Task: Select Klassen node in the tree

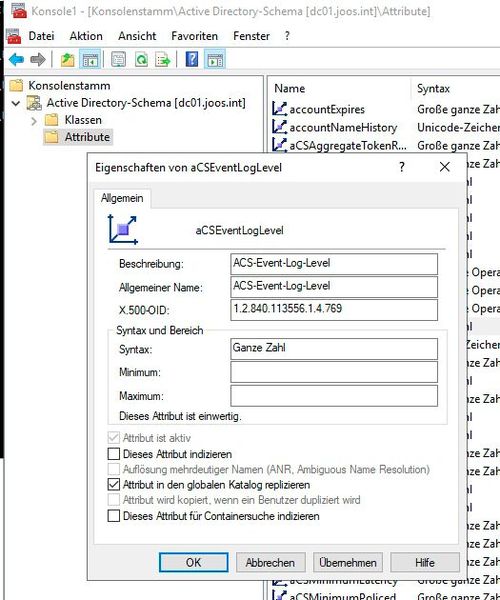Action: 83,120
